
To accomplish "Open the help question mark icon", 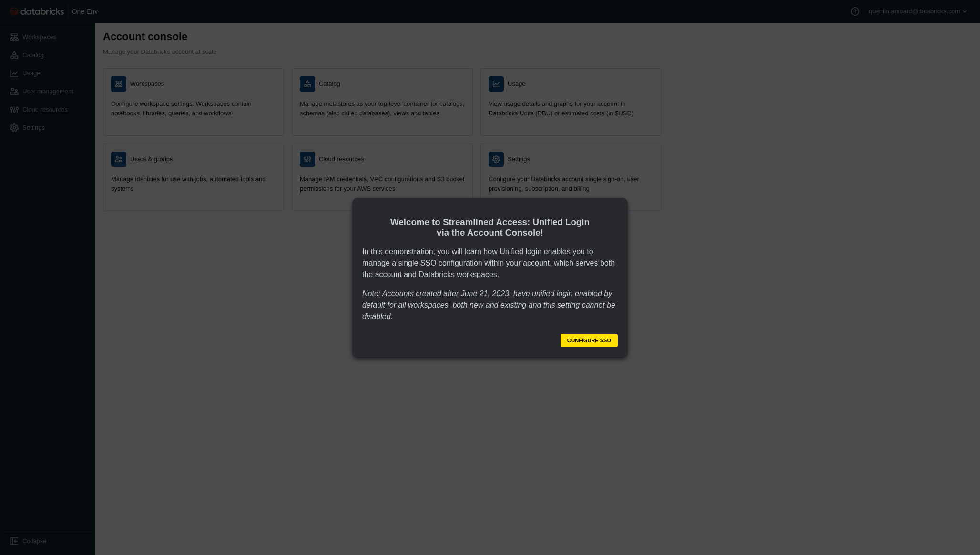I will pyautogui.click(x=855, y=11).
